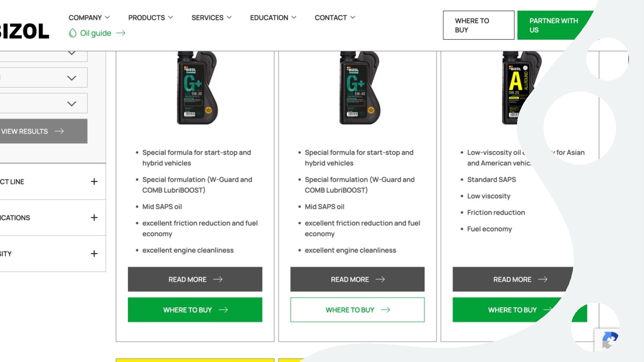Viewport: 644px width, 362px height.
Task: Expand the Applications filter plus icon
Action: [94, 218]
